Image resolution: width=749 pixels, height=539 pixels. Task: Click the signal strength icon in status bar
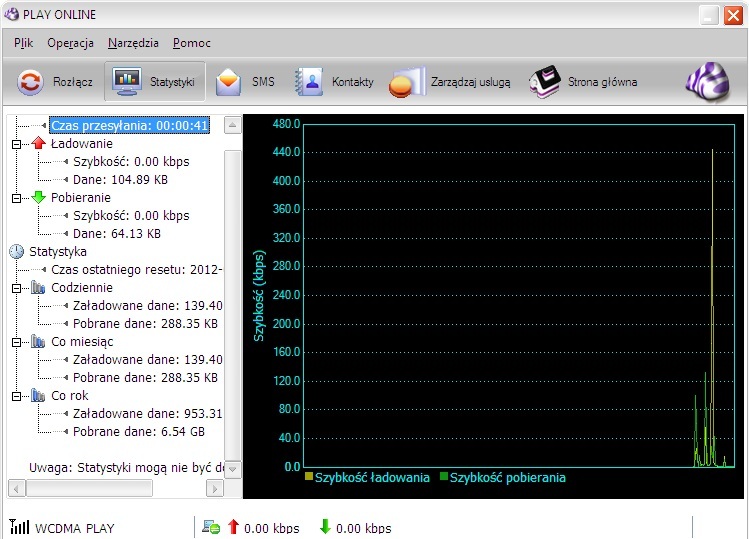point(19,527)
